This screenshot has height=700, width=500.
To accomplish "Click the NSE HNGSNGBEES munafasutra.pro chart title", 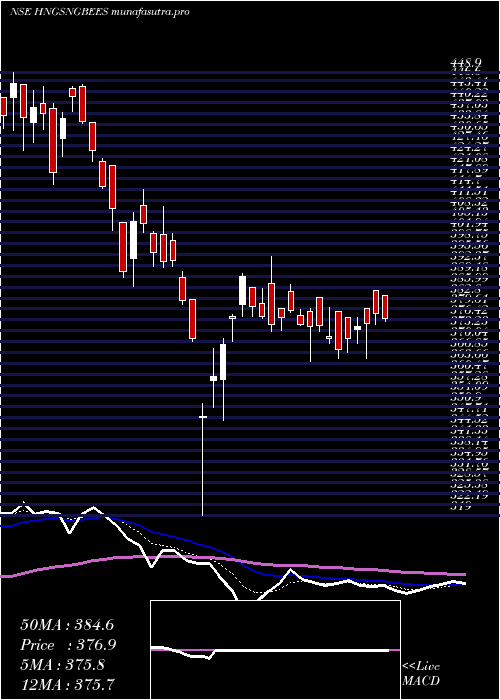I will pyautogui.click(x=100, y=12).
